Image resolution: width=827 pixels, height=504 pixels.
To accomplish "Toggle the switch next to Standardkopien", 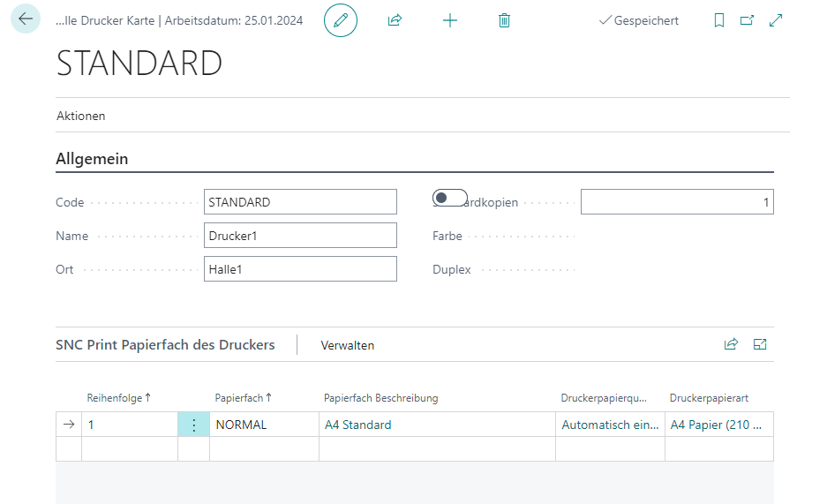I will (x=450, y=198).
